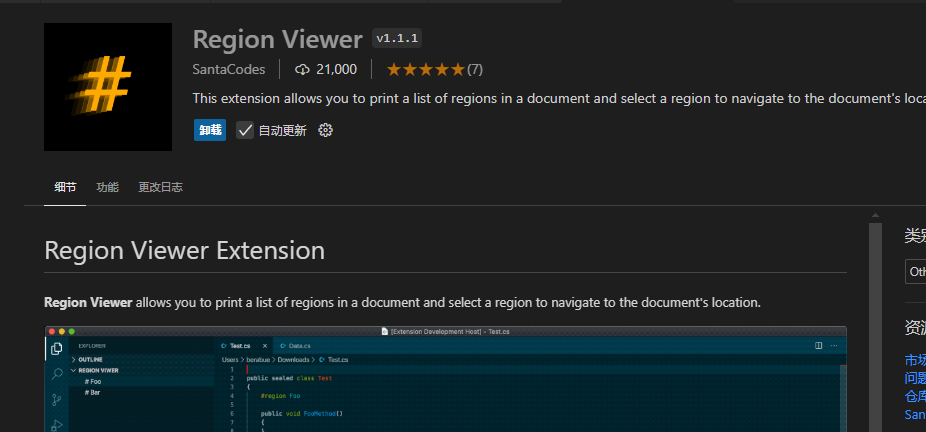Toggle the 自动更新 checkbox
926x432 pixels.
[x=245, y=130]
